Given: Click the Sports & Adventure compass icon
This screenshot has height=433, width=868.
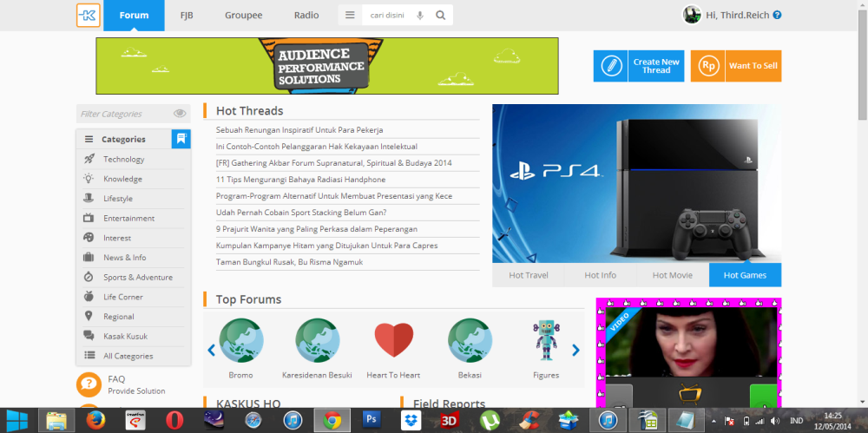Looking at the screenshot, I should tap(89, 277).
